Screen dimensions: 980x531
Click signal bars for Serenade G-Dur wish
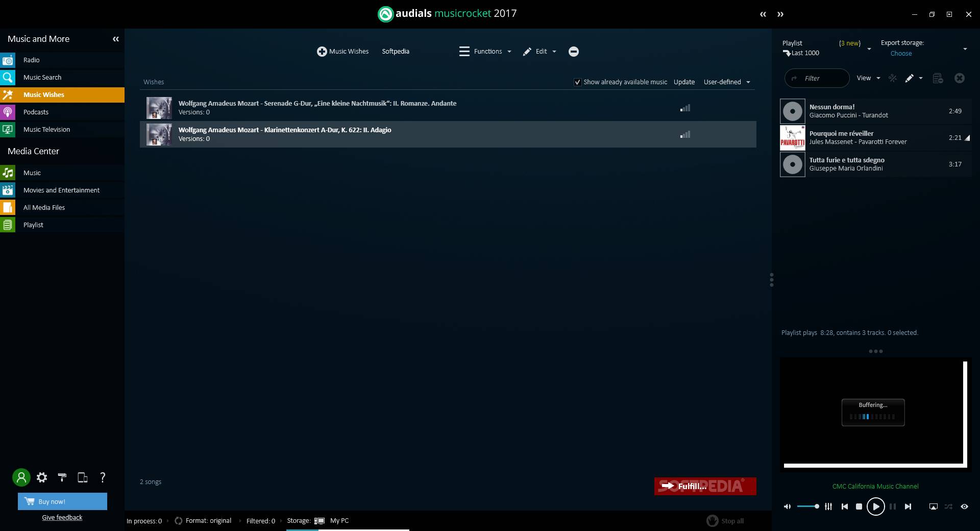coord(685,108)
